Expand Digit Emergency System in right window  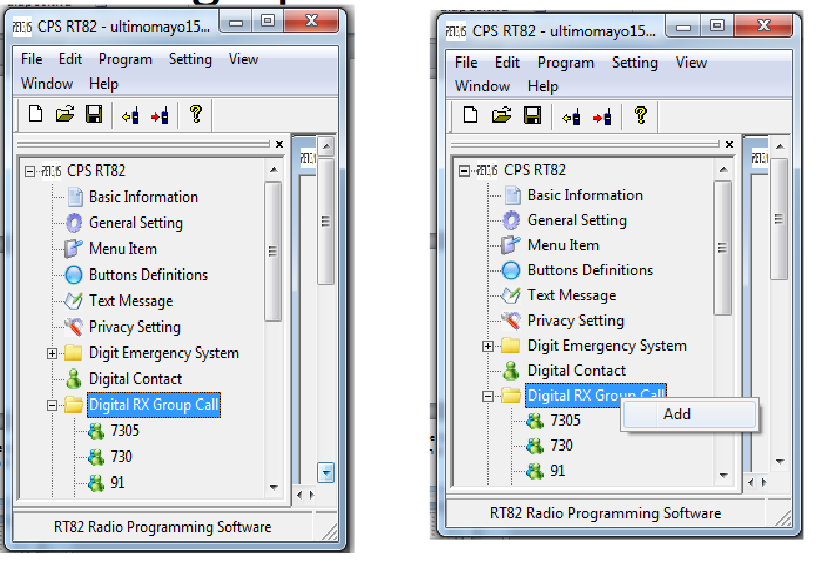click(488, 346)
